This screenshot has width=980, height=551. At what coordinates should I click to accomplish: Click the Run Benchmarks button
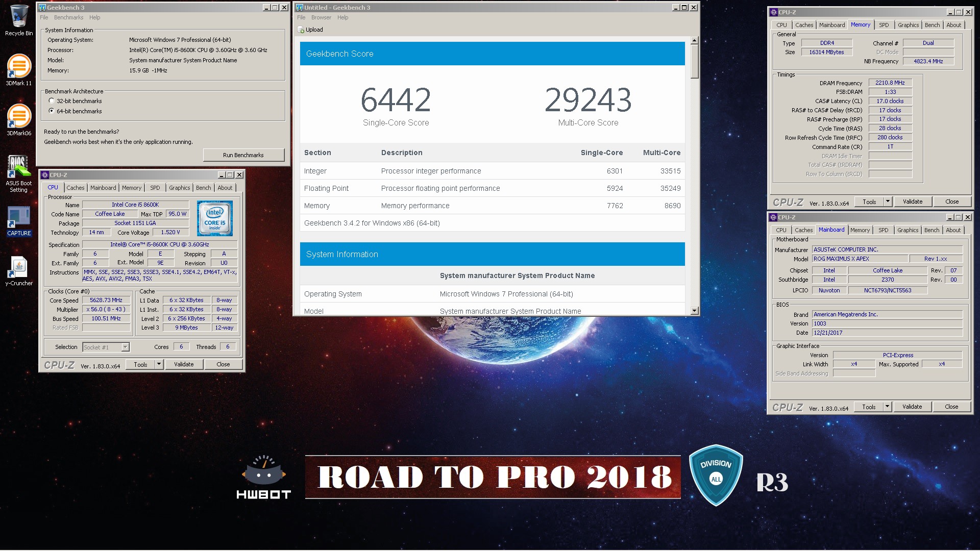(x=243, y=155)
